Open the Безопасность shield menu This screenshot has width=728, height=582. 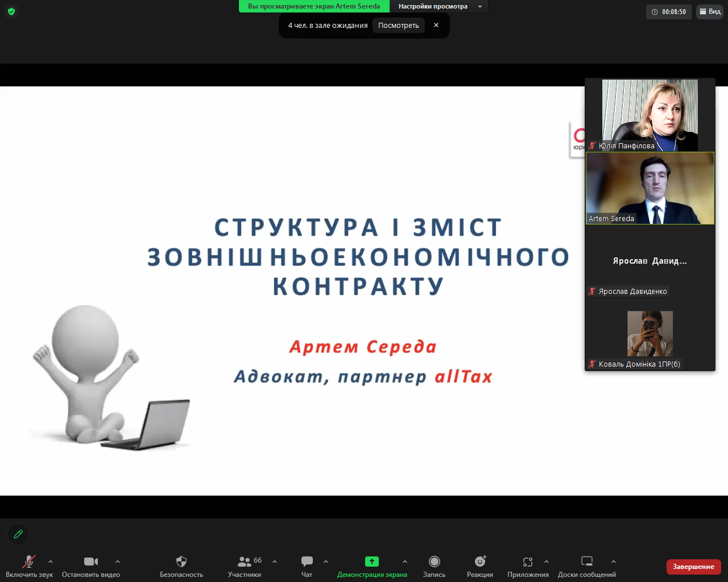coord(181,567)
